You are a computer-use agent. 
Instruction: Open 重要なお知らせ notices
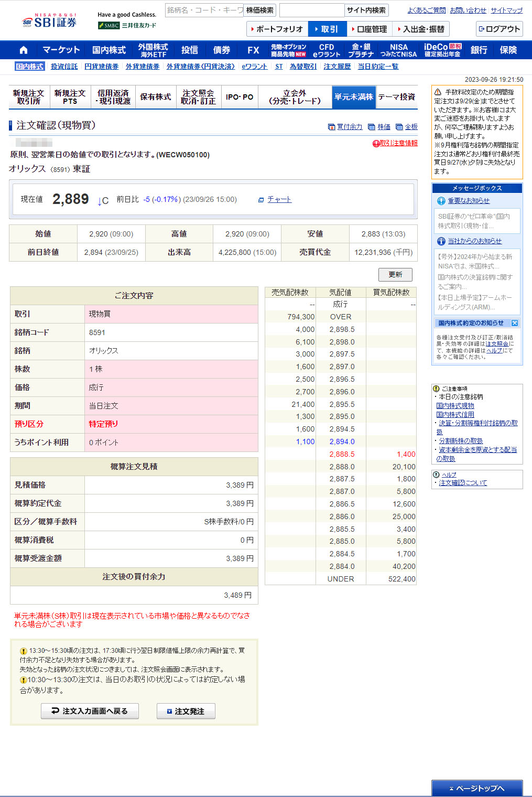point(468,201)
